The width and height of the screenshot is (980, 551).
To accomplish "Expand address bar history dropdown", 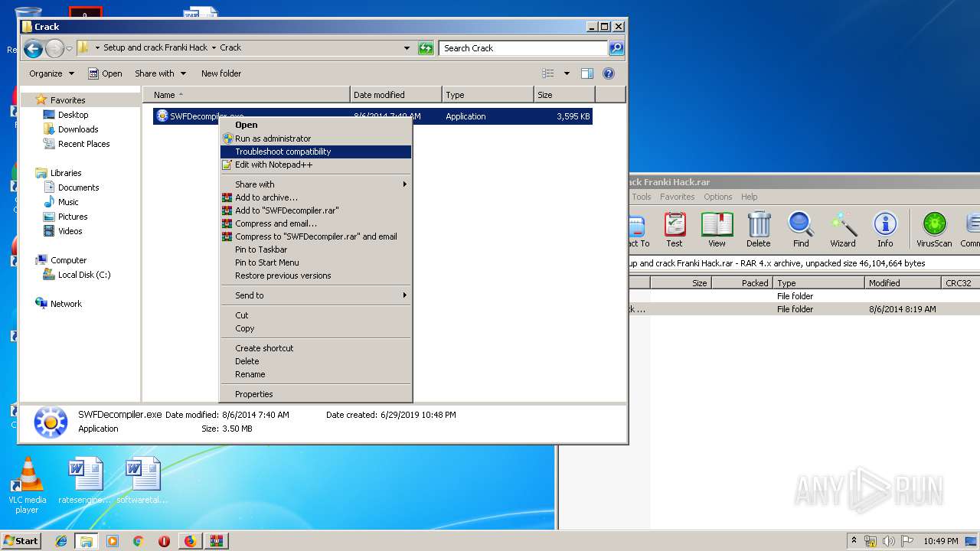I will 407,48.
